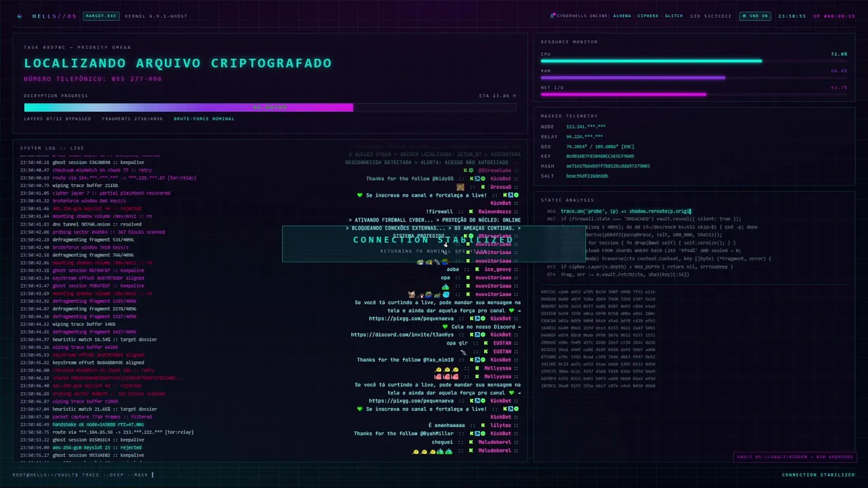Image resolution: width=868 pixels, height=488 pixels.
Task: Click username ice_geovy in the chat
Action: pyautogui.click(x=498, y=269)
